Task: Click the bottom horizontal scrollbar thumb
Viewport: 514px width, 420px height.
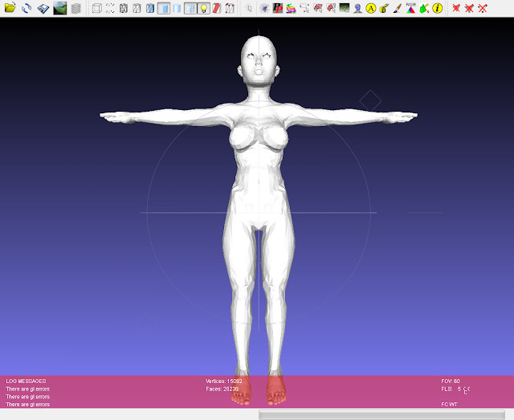Action: click(381, 414)
